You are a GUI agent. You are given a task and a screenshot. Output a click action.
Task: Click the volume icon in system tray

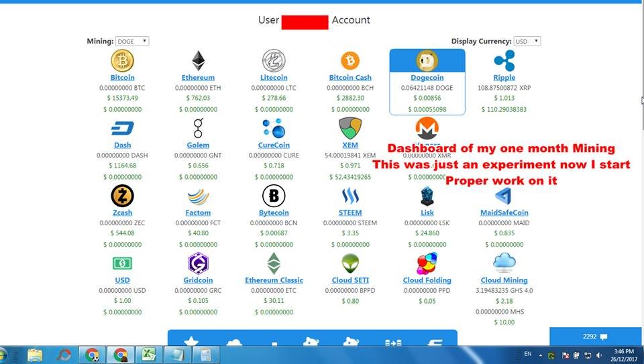pos(599,355)
